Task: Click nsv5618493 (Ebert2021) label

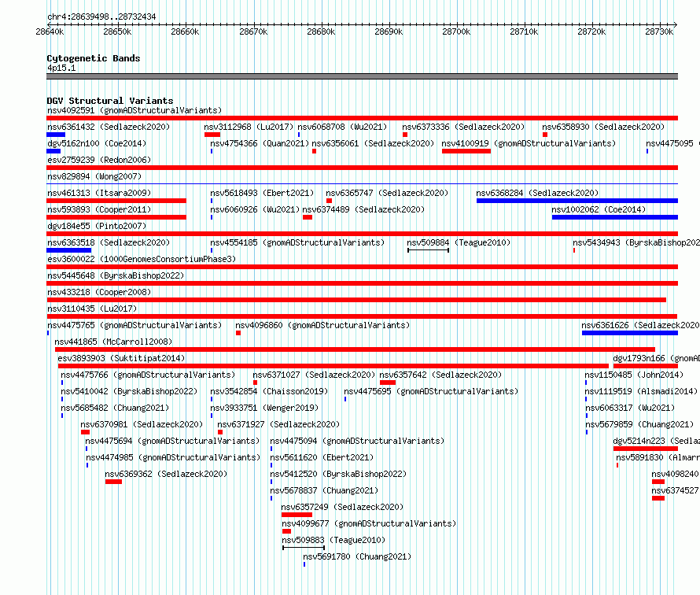Action: click(262, 193)
